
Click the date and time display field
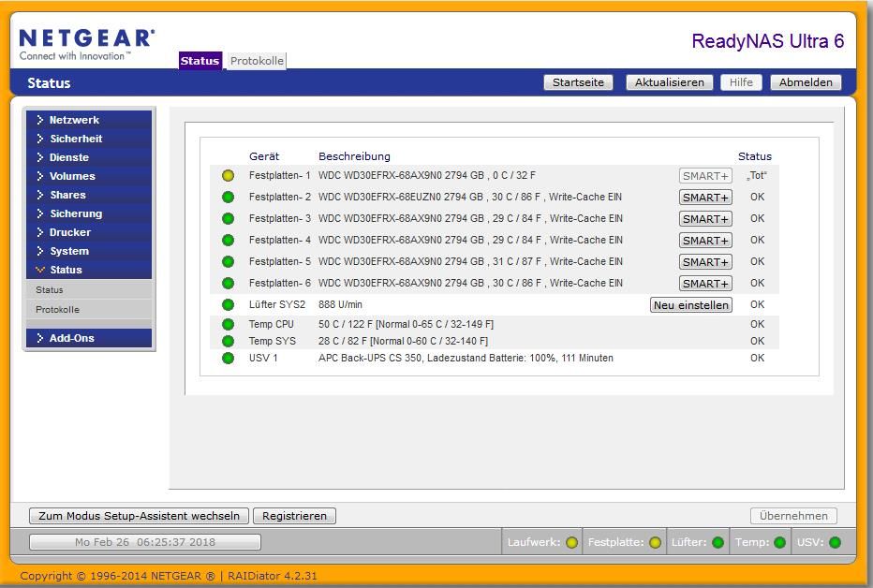[x=145, y=542]
